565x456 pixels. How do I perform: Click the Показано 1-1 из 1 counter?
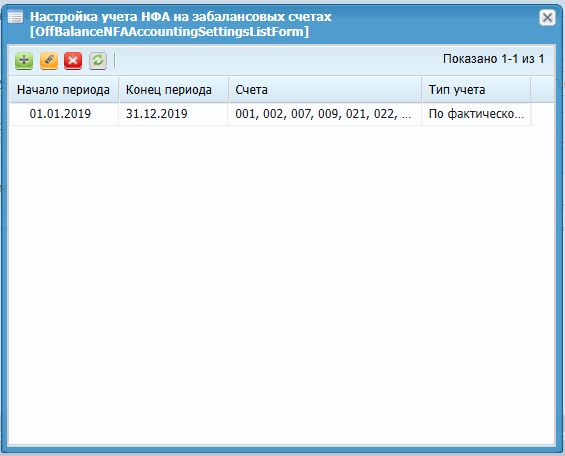point(493,59)
